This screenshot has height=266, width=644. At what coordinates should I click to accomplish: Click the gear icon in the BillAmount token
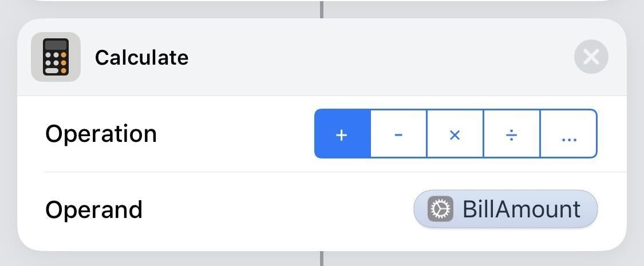[x=440, y=209]
